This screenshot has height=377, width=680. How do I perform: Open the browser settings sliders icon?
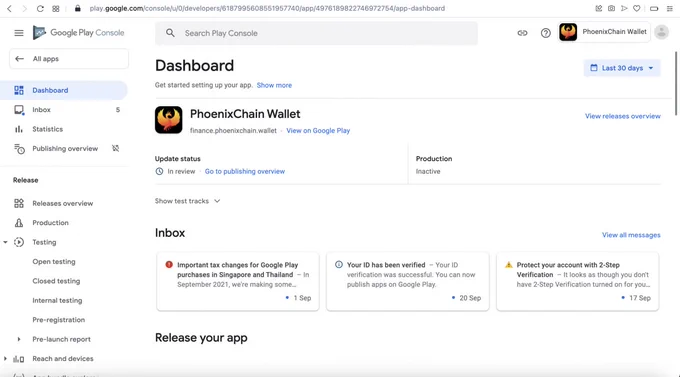pyautogui.click(x=670, y=8)
